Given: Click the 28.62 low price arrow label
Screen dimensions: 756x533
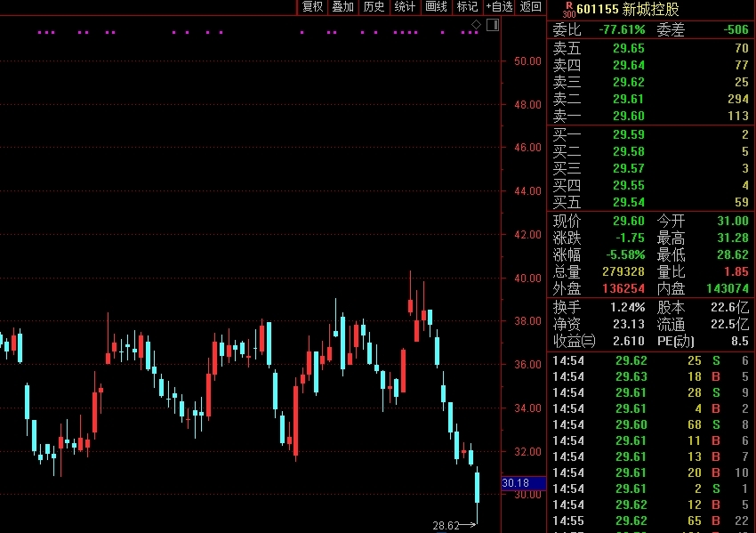Looking at the screenshot, I should 454,525.
